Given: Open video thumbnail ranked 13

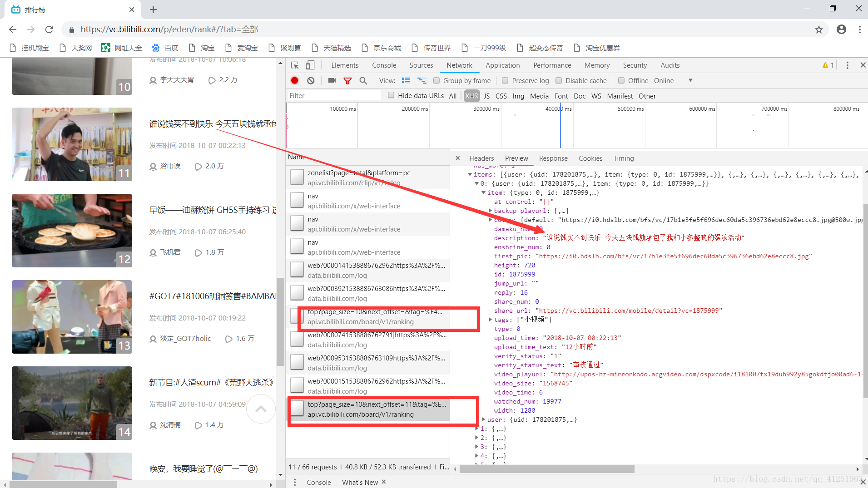Looking at the screenshot, I should click(x=72, y=316).
